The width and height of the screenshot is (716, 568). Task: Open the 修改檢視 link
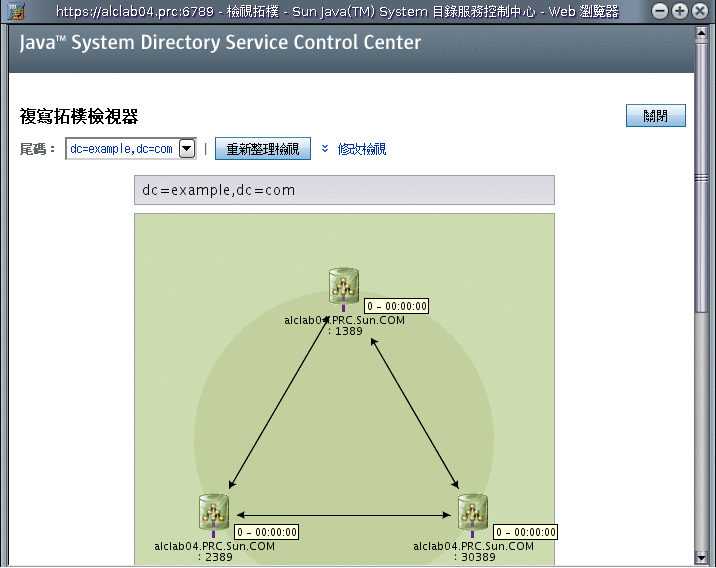point(362,149)
